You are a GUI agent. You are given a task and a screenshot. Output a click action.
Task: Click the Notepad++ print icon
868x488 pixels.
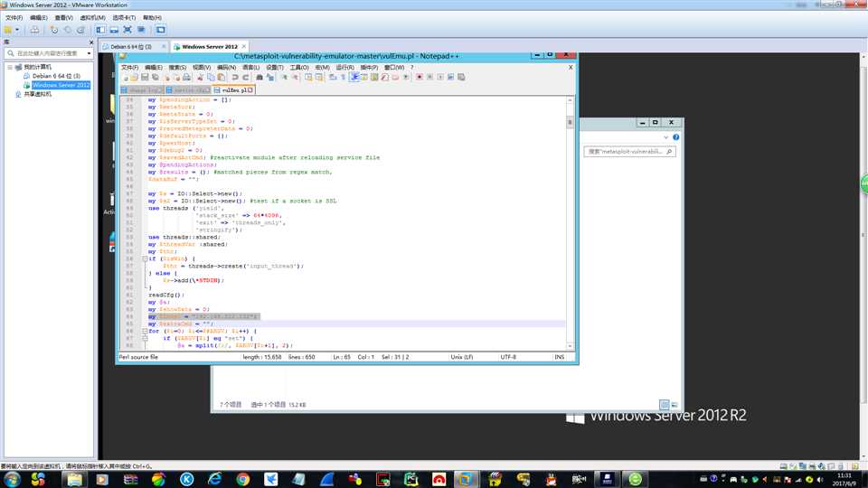pos(186,77)
